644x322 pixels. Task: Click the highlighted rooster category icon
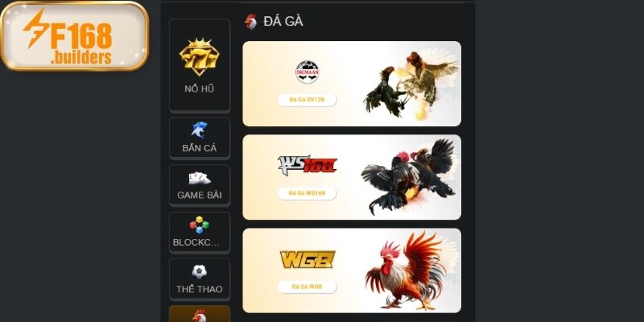199,316
